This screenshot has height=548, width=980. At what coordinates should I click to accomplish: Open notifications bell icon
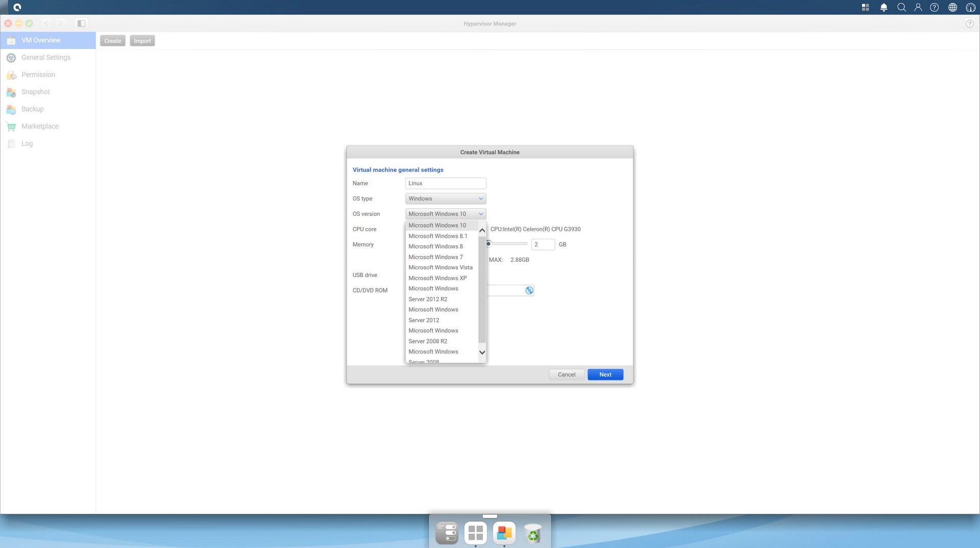click(x=884, y=7)
